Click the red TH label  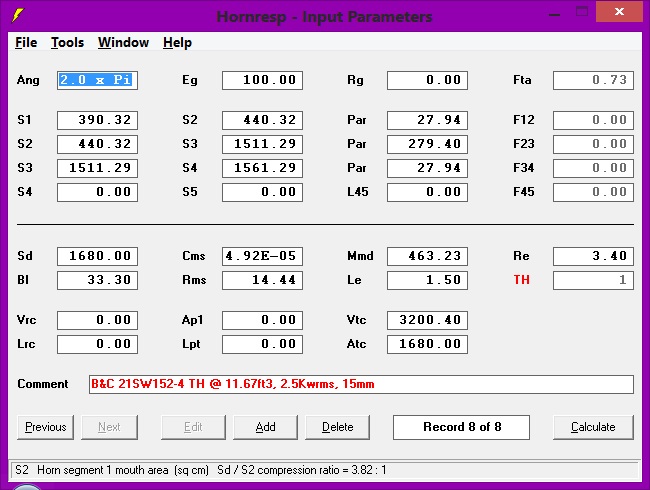(x=521, y=280)
